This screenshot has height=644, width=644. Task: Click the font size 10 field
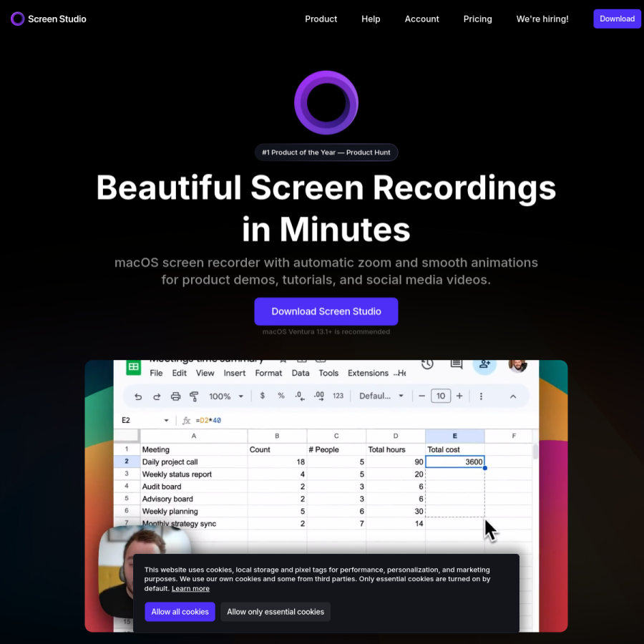pyautogui.click(x=441, y=396)
